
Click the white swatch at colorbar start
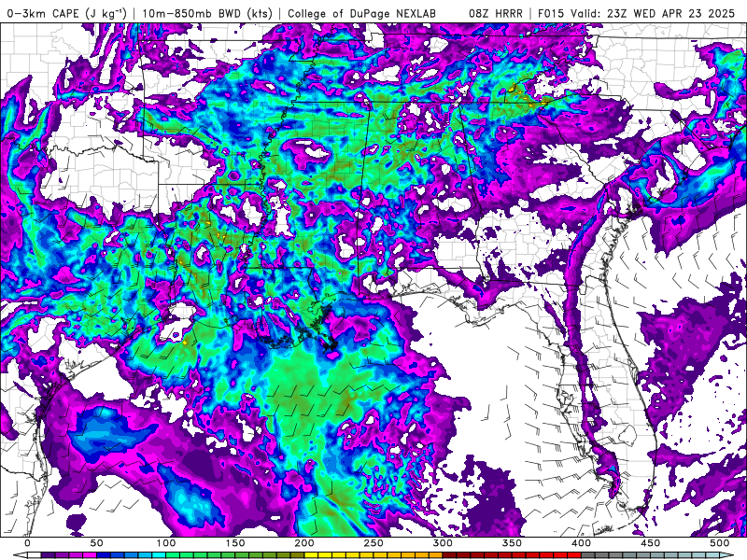(x=35, y=554)
